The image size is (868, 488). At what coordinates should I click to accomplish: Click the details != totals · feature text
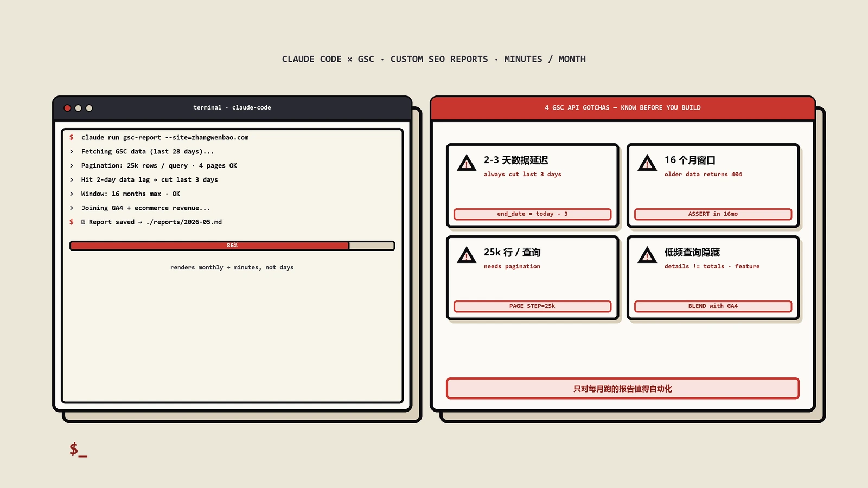712,266
